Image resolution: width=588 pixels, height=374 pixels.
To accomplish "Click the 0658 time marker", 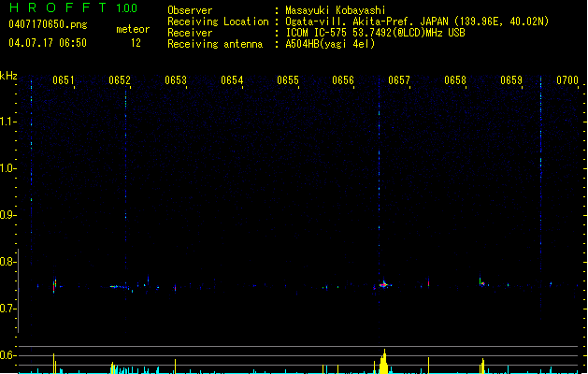I will tap(455, 80).
